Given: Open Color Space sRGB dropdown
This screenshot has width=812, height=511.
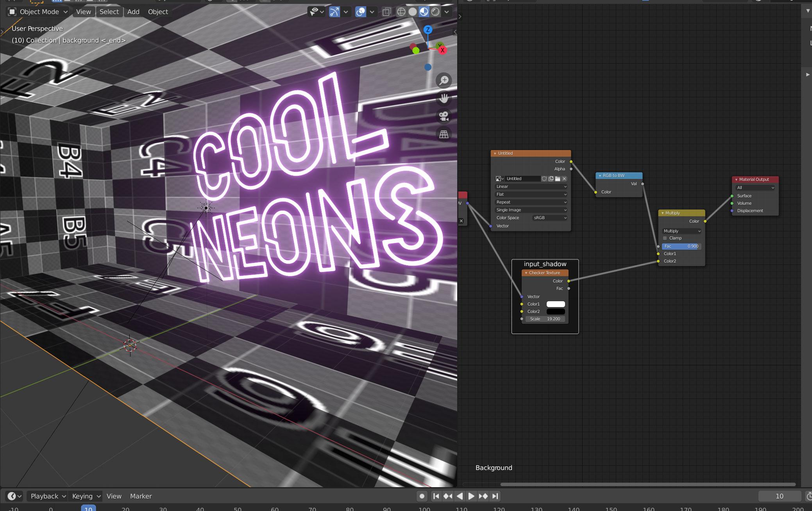Looking at the screenshot, I should tap(550, 218).
